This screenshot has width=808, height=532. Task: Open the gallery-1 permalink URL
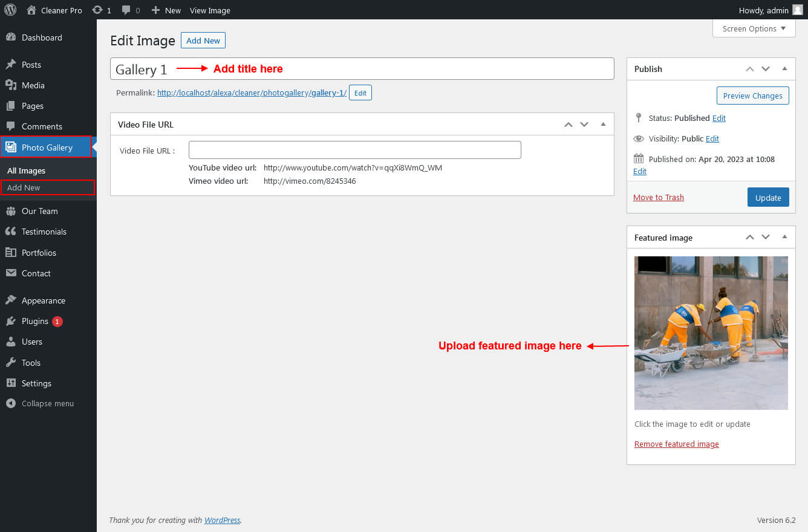coord(252,93)
